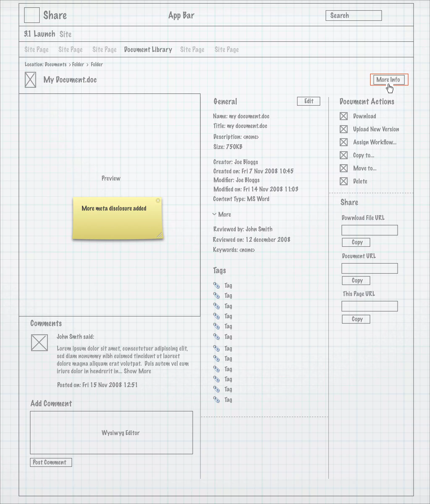Copy the Download File URL
The image size is (430, 504).
coord(356,242)
